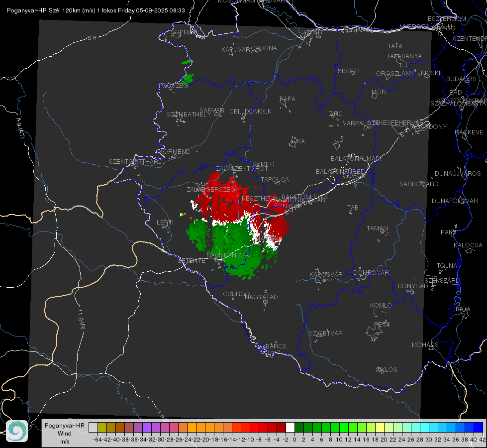Screen dimensions: 487x448
Task: Click the NAGYATÁD city label
Action: 261,297
